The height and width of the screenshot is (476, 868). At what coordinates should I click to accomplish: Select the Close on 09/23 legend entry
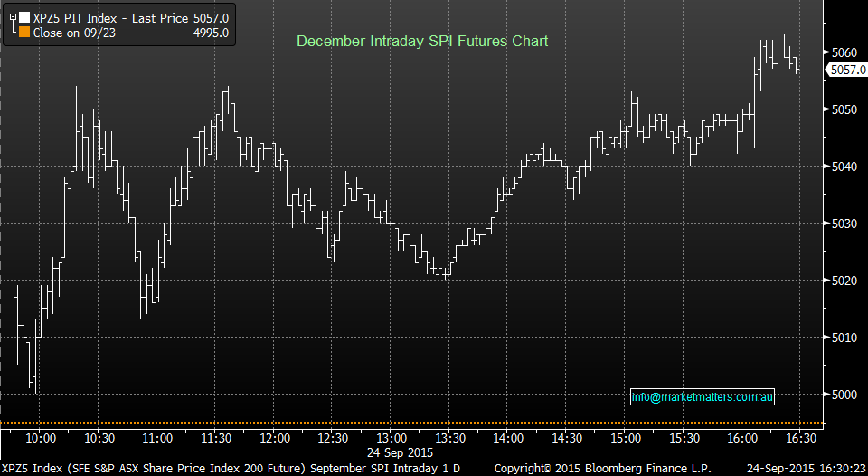tap(90, 33)
